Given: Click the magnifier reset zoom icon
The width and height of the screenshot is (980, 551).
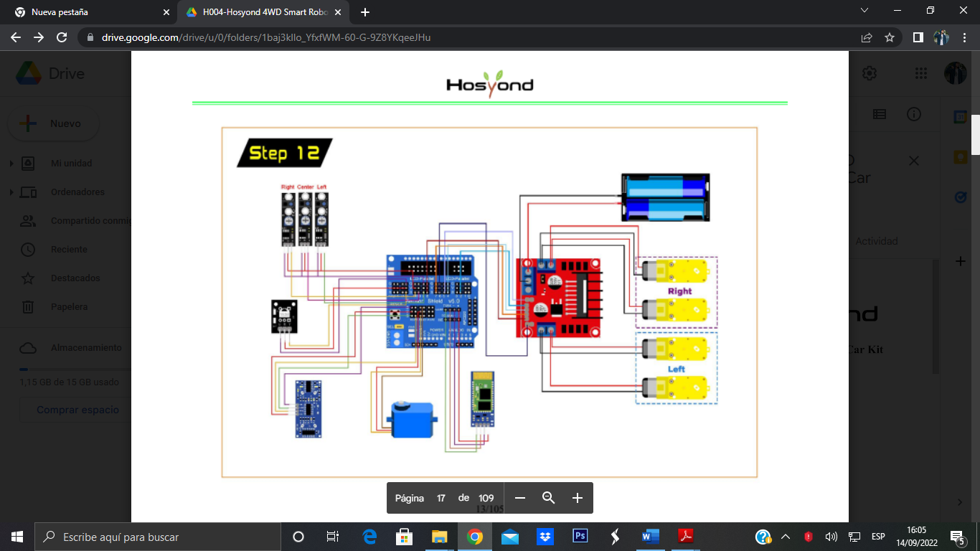Looking at the screenshot, I should (549, 498).
